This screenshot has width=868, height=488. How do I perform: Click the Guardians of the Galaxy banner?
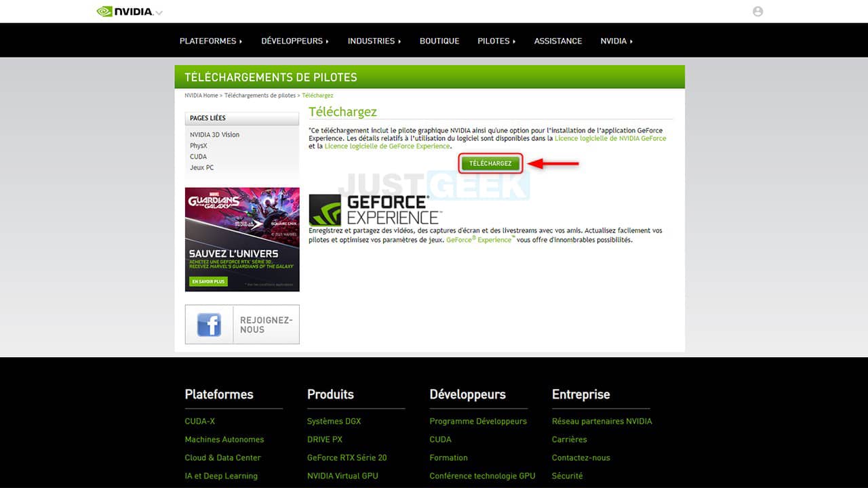point(242,239)
